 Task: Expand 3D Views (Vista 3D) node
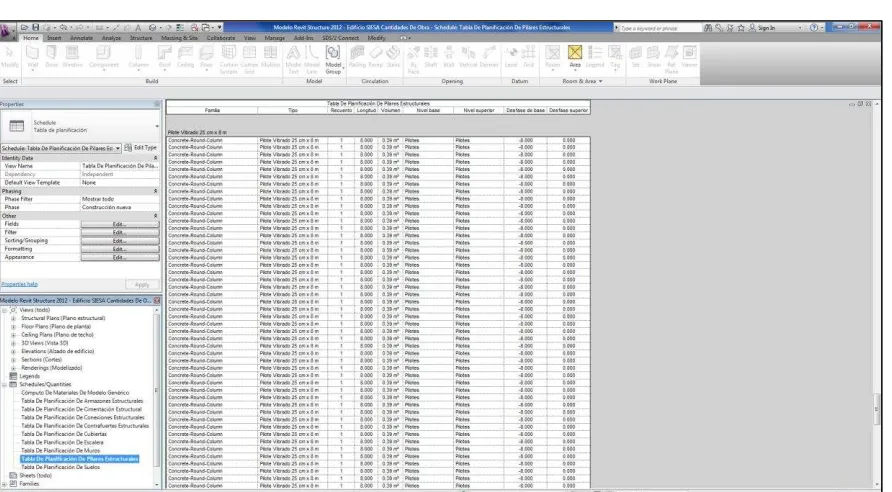click(13, 344)
